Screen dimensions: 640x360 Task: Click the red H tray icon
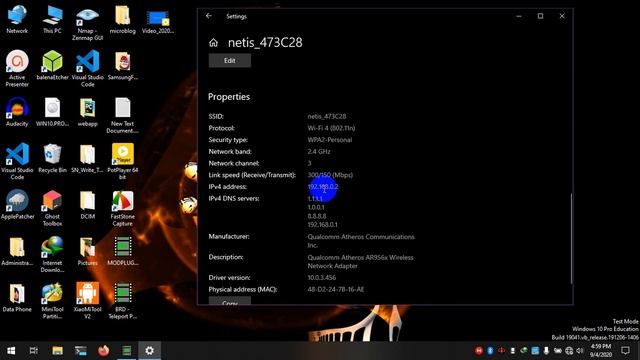pos(479,351)
